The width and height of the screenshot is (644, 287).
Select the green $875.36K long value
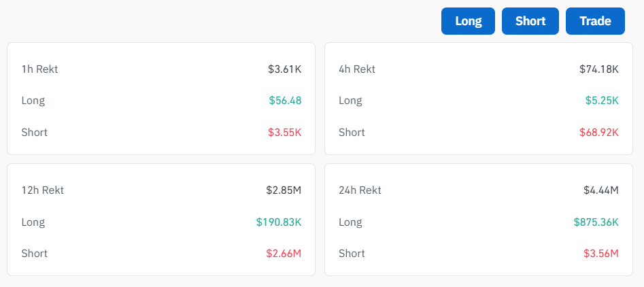point(596,222)
